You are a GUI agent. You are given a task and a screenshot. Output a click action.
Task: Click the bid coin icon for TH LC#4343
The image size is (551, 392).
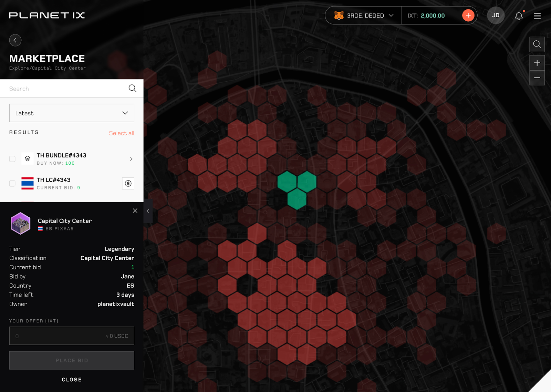[128, 183]
